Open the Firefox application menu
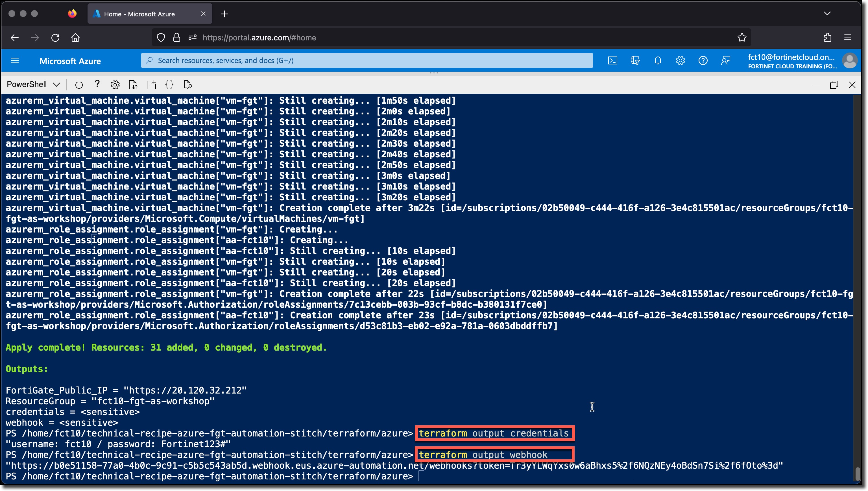 848,37
